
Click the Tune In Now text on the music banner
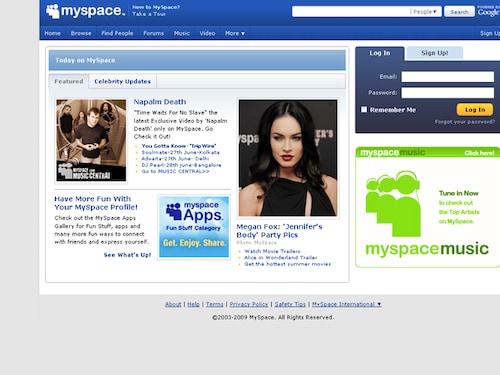click(459, 193)
